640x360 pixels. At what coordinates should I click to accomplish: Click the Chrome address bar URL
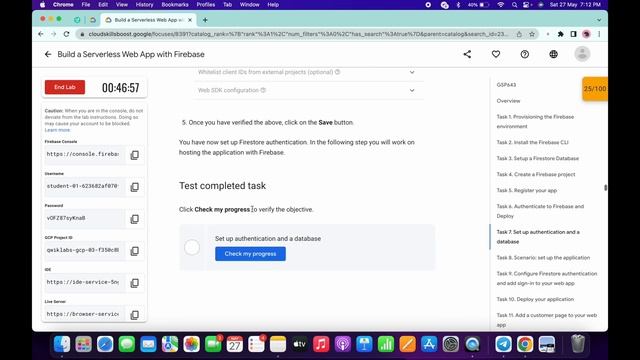[298, 34]
